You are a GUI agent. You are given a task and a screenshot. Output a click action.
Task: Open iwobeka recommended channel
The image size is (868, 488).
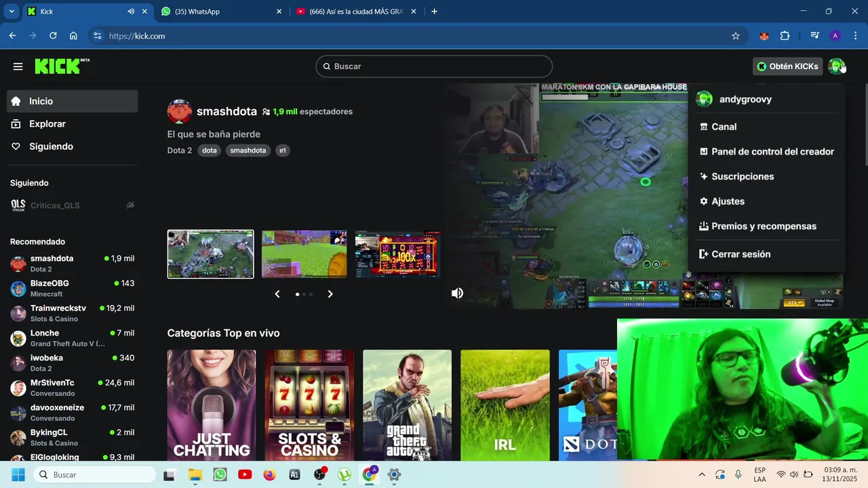coord(73,363)
